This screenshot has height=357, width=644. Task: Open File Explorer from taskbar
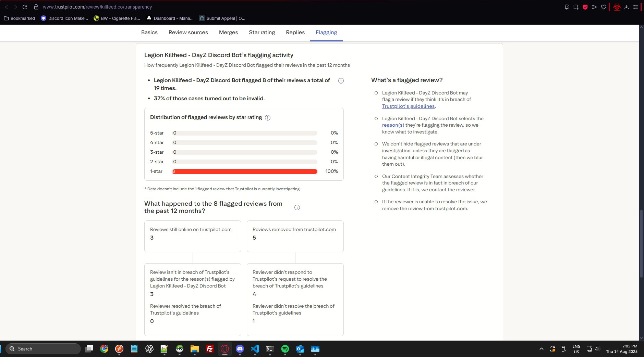(x=195, y=349)
